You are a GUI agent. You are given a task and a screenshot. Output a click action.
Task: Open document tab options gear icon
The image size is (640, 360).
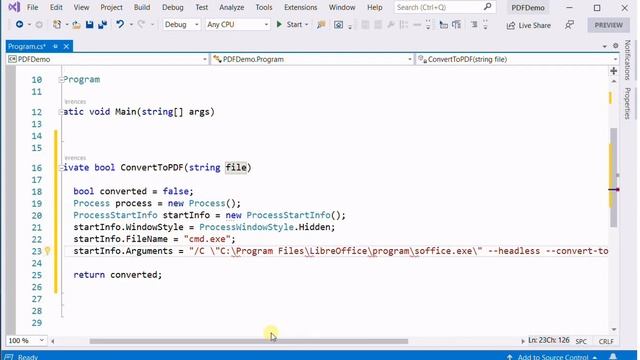point(616,46)
